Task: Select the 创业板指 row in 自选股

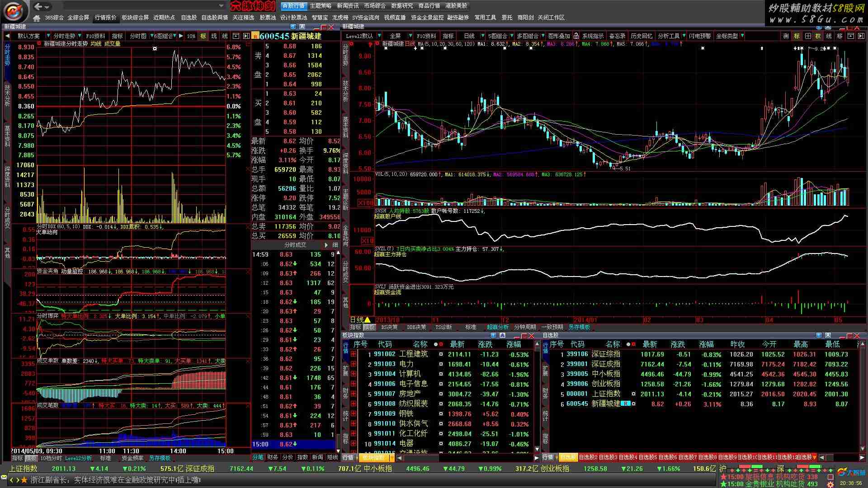Action: coord(704,384)
